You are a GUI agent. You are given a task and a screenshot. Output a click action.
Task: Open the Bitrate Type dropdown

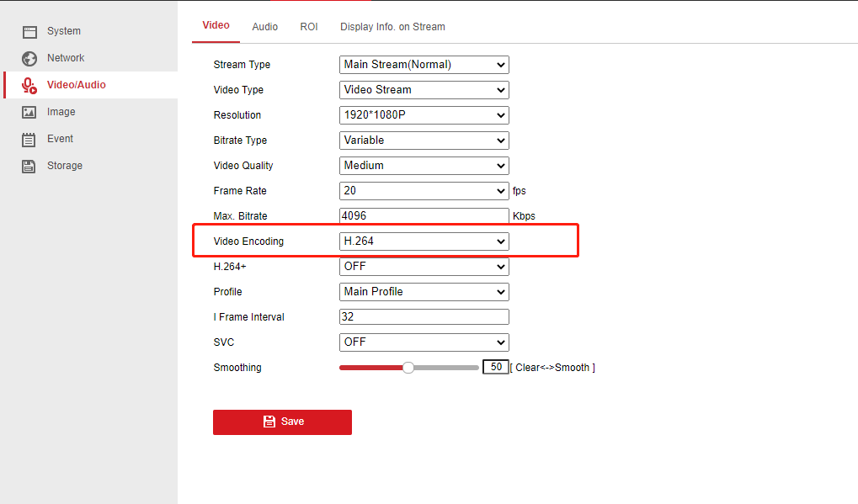click(424, 140)
